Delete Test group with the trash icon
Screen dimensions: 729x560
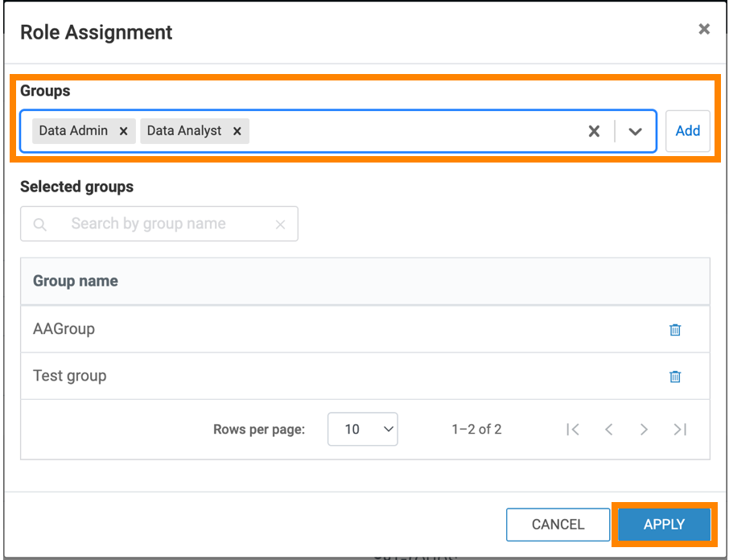[675, 376]
